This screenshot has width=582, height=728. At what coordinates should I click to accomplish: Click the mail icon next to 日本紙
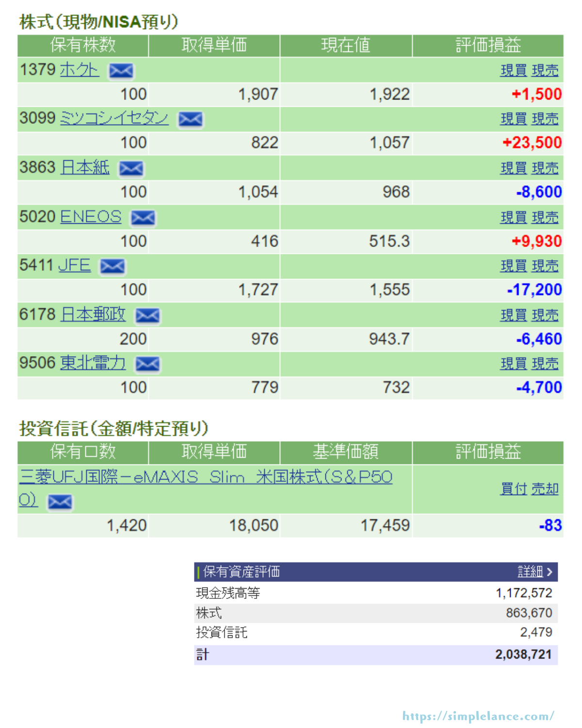click(x=131, y=168)
